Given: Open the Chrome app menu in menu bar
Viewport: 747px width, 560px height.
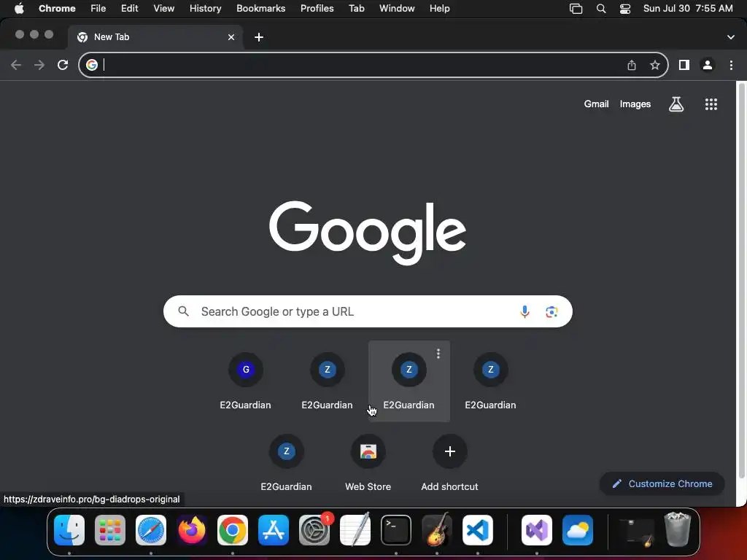Looking at the screenshot, I should pyautogui.click(x=57, y=9).
